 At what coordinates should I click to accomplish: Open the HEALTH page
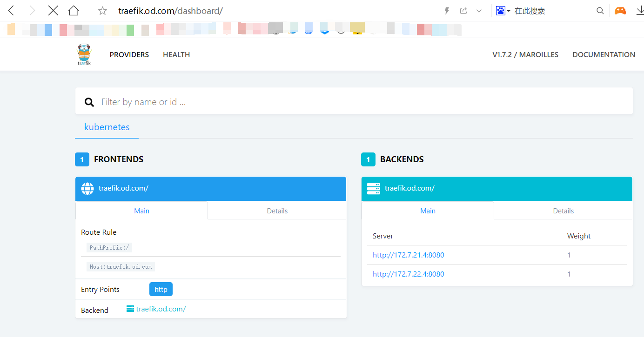(176, 55)
